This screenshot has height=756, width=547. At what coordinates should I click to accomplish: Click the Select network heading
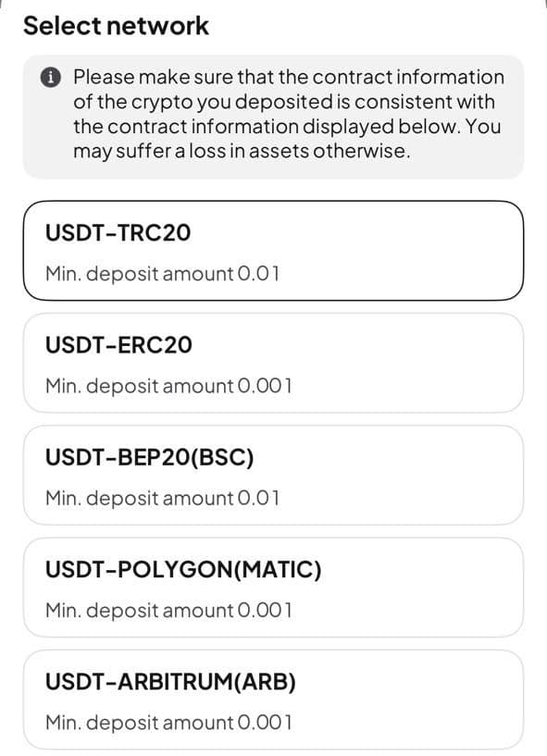[x=117, y=26]
